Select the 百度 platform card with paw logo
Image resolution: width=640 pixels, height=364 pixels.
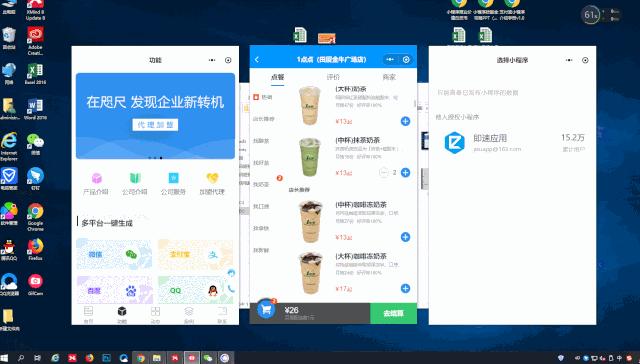tap(114, 289)
